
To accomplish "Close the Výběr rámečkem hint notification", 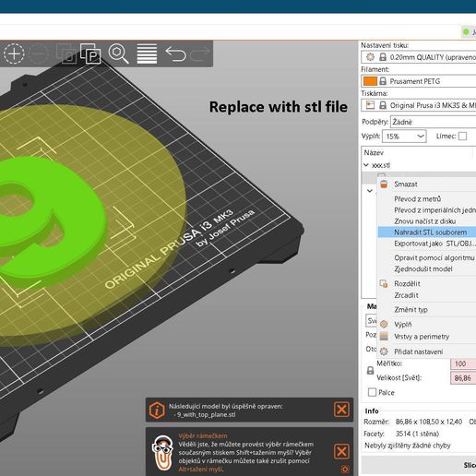I will click(341, 451).
